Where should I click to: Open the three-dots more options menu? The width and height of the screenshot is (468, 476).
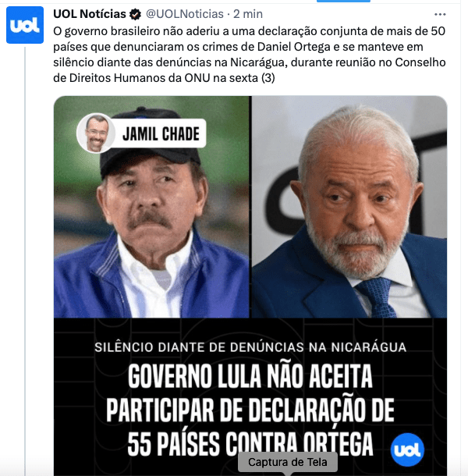[440, 14]
